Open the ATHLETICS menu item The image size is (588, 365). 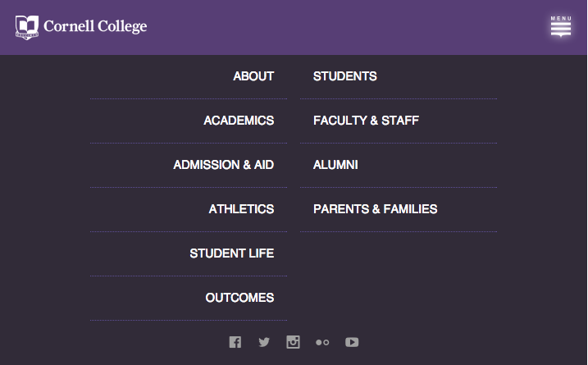[x=241, y=209]
